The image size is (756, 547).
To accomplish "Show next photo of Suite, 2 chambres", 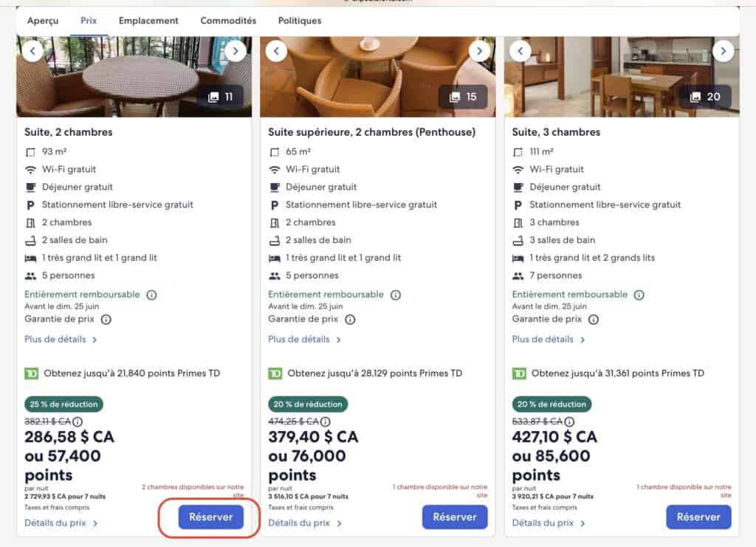I will pyautogui.click(x=235, y=51).
